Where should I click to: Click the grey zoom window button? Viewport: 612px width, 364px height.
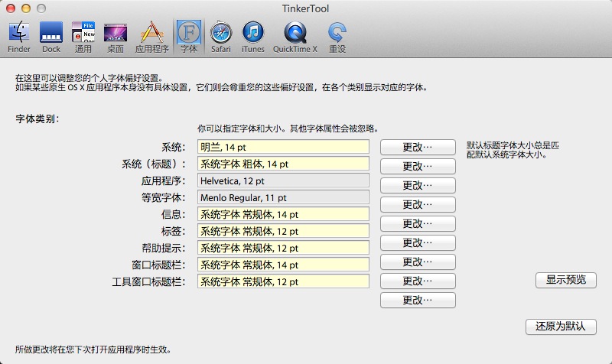tap(41, 8)
